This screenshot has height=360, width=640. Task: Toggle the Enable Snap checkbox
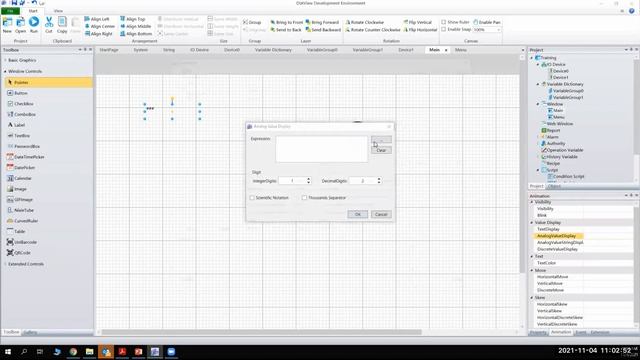tap(444, 29)
